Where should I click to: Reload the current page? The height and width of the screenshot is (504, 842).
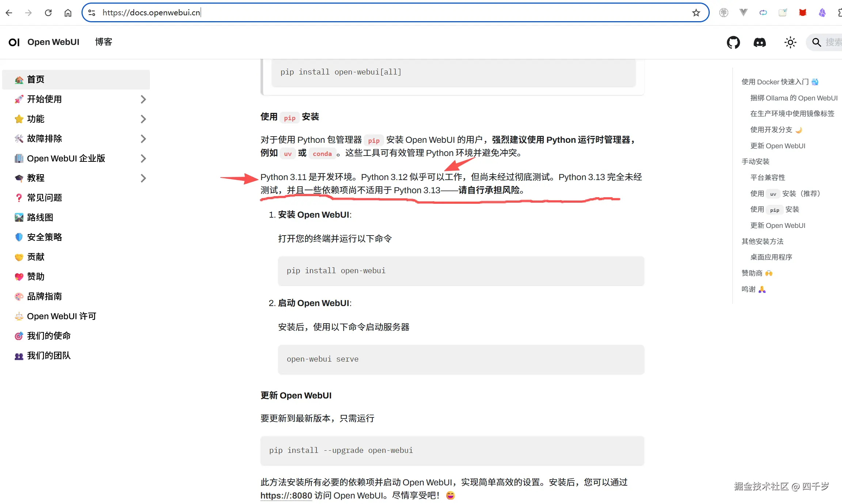[48, 12]
